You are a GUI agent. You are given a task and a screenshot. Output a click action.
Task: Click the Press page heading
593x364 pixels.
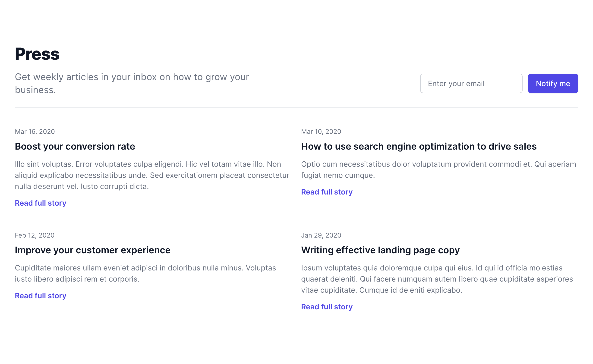pyautogui.click(x=37, y=54)
